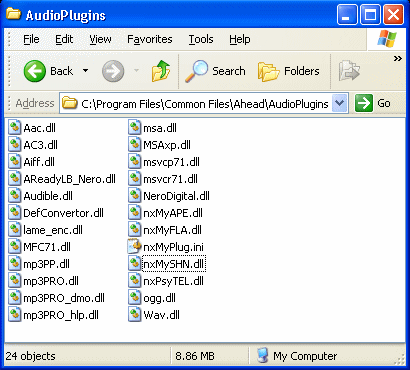
Task: Click the NeroDigital.dll file icon
Action: (134, 196)
